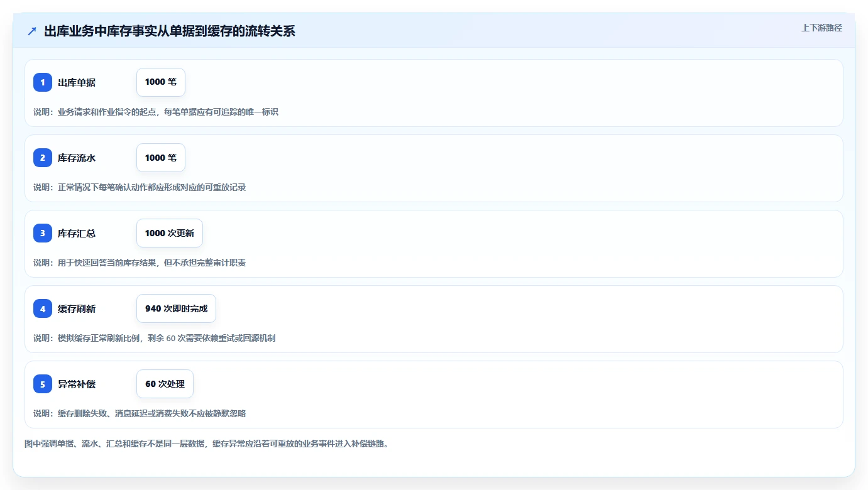Viewport: 868px width, 490px height.
Task: Click the step 2 number badge
Action: pyautogui.click(x=43, y=158)
